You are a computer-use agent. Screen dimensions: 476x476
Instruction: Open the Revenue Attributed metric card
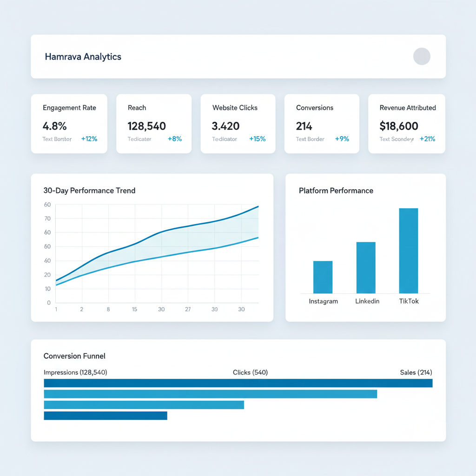[x=406, y=123]
